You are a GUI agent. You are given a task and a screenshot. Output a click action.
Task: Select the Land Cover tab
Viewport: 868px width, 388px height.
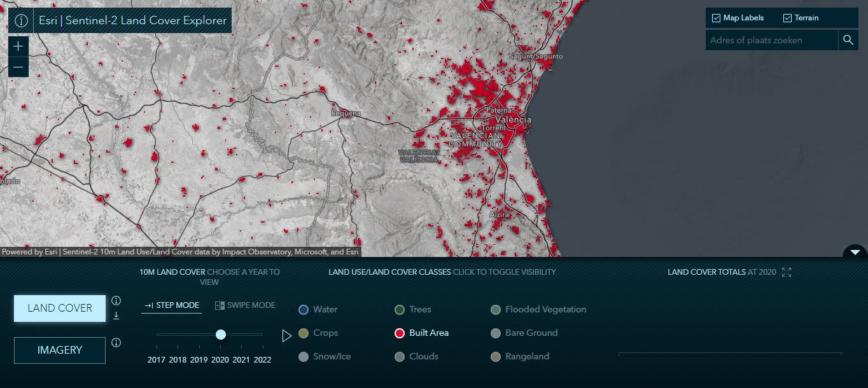[x=59, y=308]
